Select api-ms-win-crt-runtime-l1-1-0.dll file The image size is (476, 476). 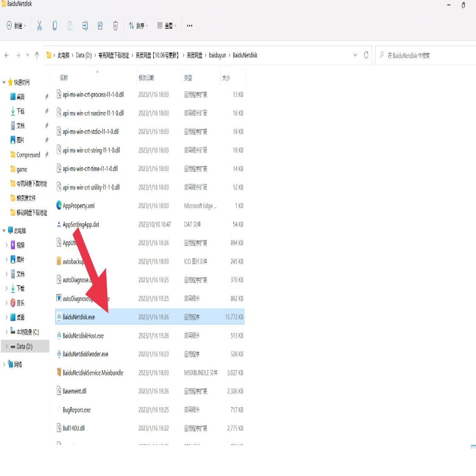click(93, 113)
